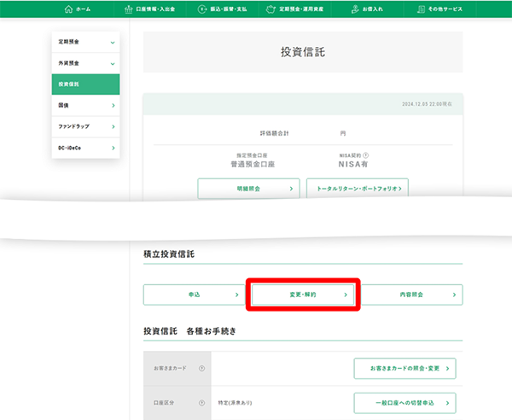
Task: Click the トータルリターン・ポートフォリオ button
Action: (x=358, y=189)
